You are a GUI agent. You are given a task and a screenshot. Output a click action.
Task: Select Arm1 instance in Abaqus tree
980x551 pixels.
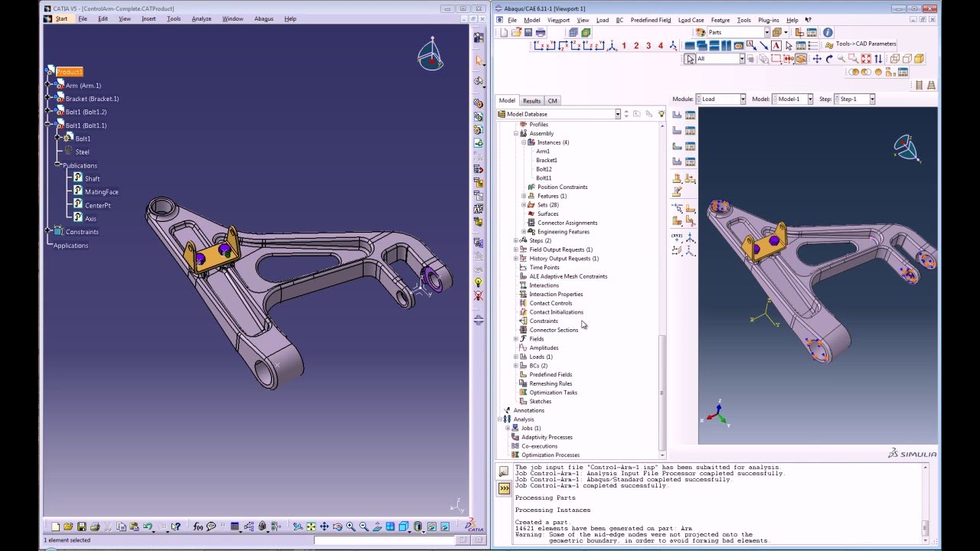543,152
